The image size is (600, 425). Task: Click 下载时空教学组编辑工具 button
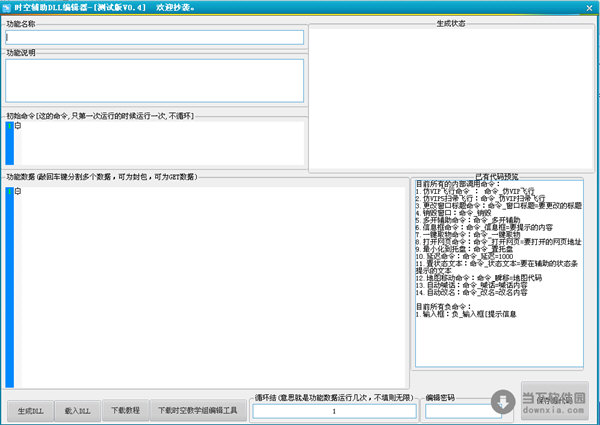click(199, 410)
